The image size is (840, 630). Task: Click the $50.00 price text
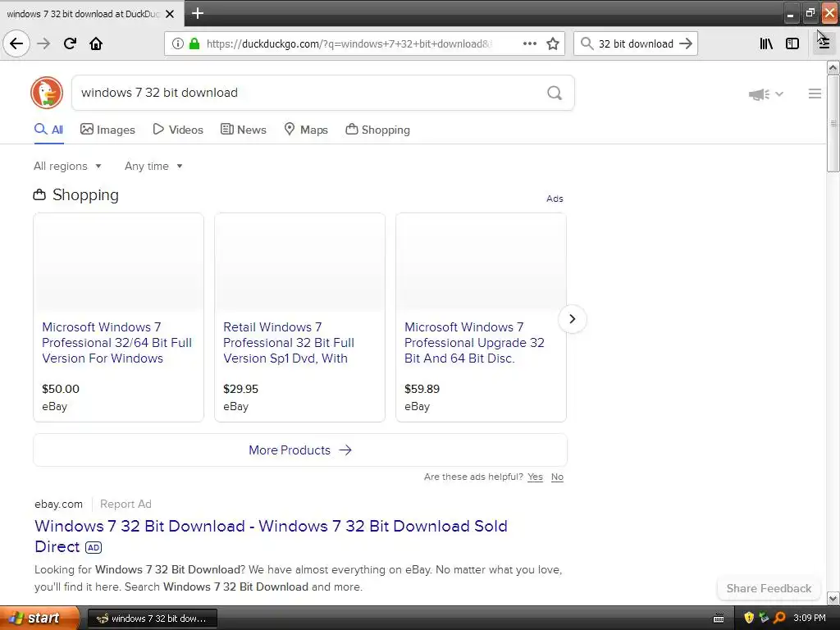[61, 389]
